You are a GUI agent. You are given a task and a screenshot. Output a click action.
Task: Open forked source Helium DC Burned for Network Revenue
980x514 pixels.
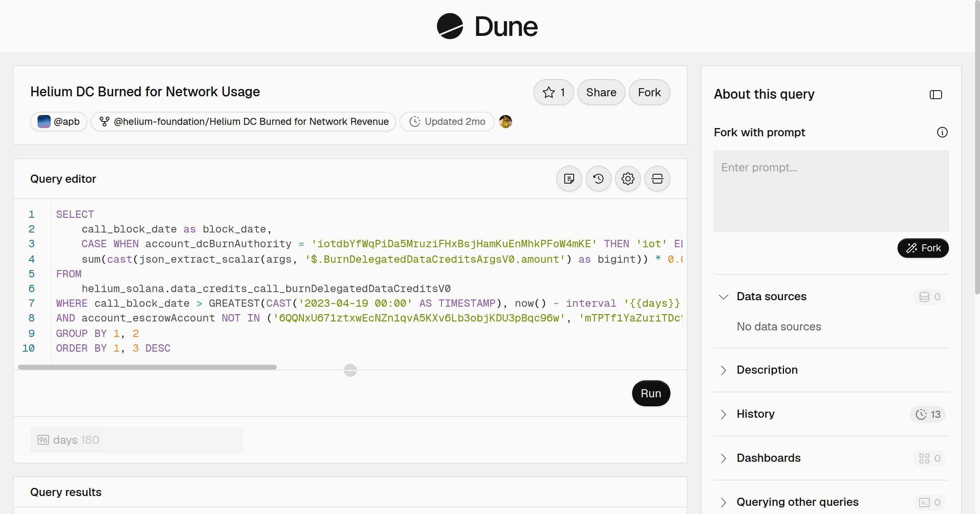pos(243,122)
